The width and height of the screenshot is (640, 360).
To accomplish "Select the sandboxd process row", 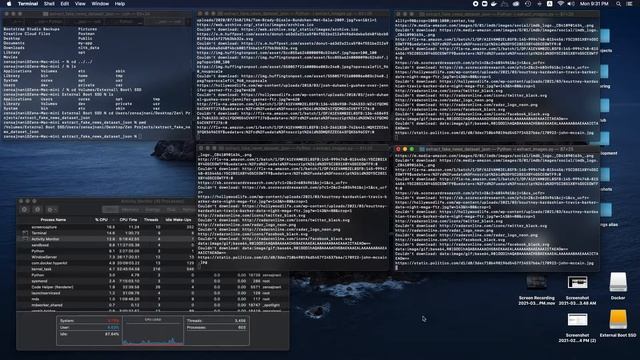I will coord(107,245).
